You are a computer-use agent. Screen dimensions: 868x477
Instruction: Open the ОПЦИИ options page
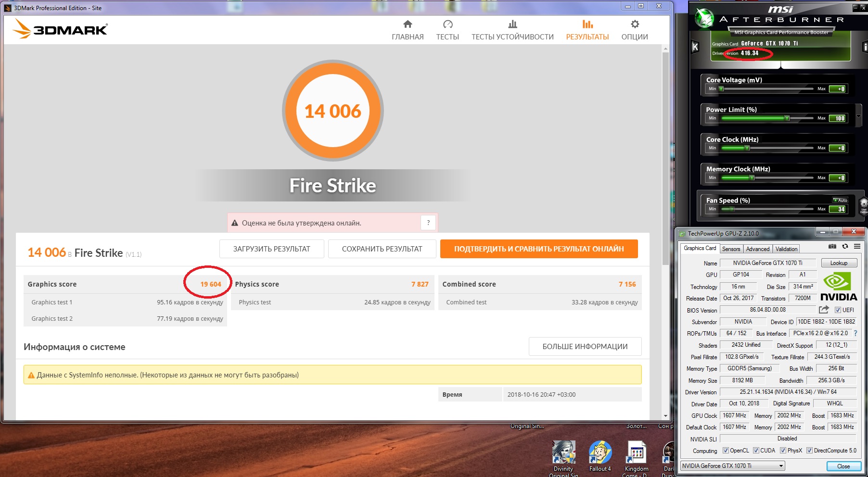click(x=635, y=30)
